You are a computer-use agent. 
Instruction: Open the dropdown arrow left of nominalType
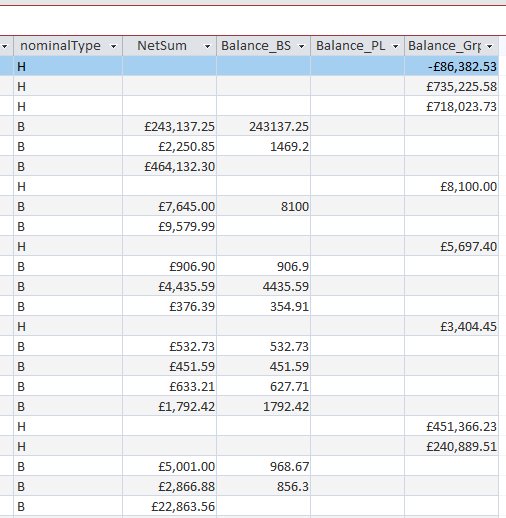pyautogui.click(x=5, y=46)
